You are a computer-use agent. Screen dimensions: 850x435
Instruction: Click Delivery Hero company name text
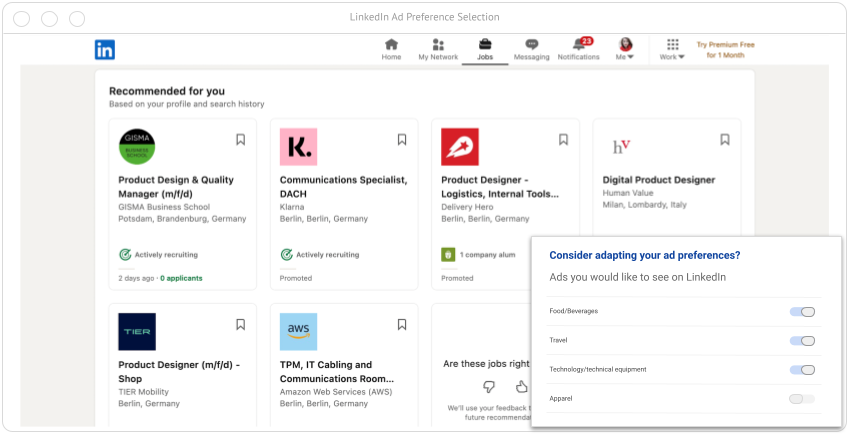[467, 207]
